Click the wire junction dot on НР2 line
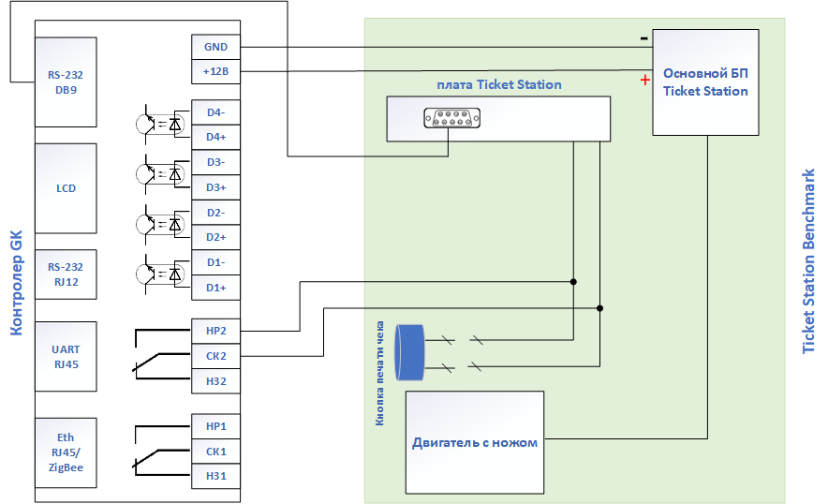 [x=573, y=282]
